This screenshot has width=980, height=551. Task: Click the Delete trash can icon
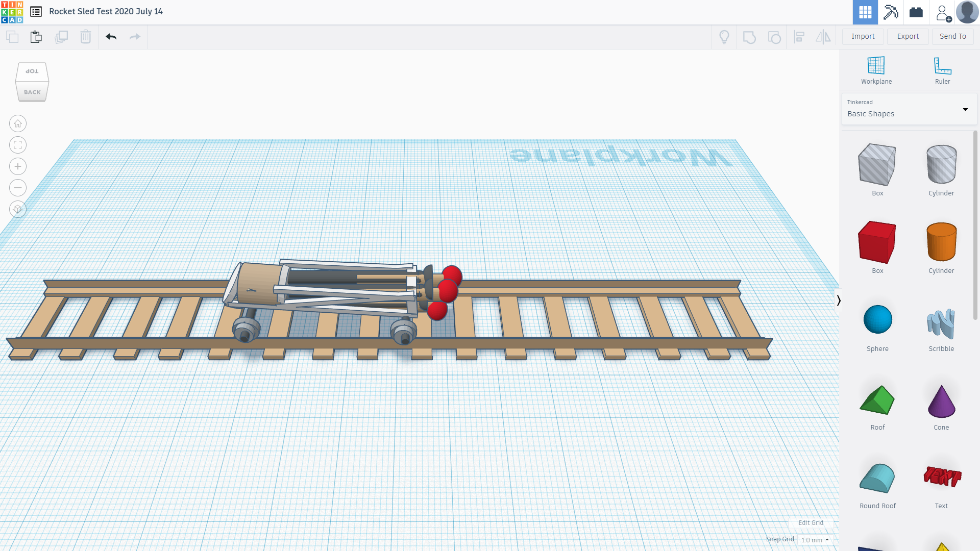point(86,37)
